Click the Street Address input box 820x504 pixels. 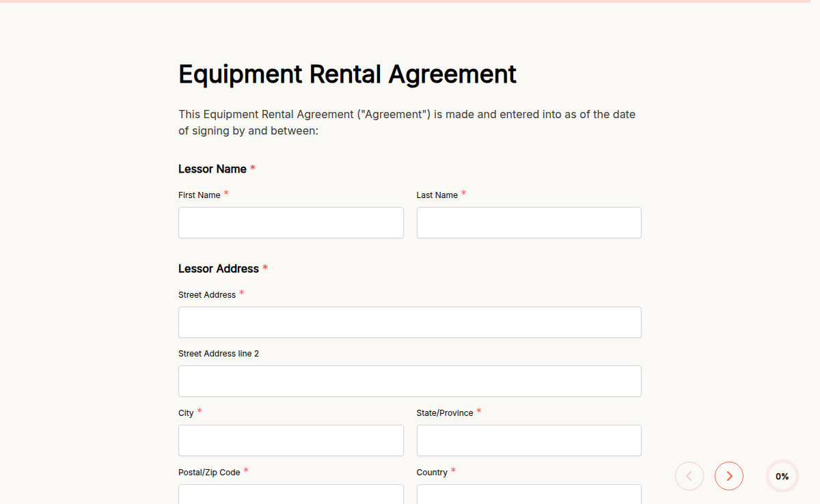(x=409, y=322)
